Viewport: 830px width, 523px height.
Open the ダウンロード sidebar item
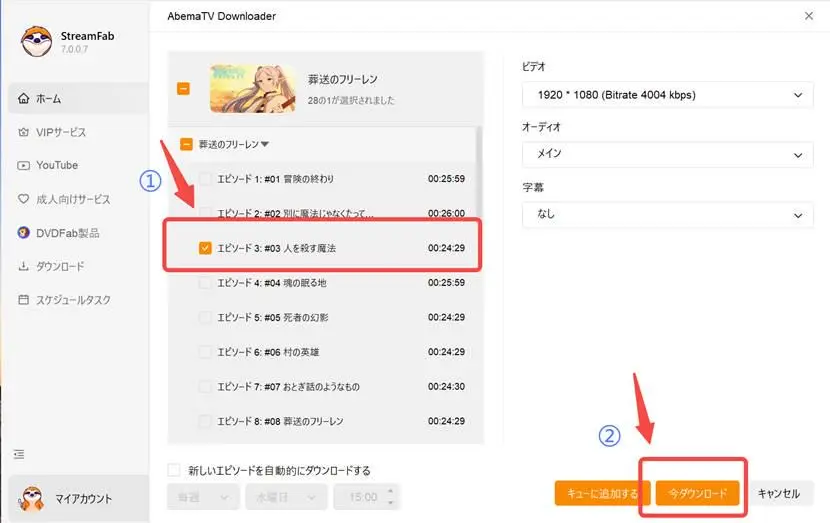coord(78,266)
